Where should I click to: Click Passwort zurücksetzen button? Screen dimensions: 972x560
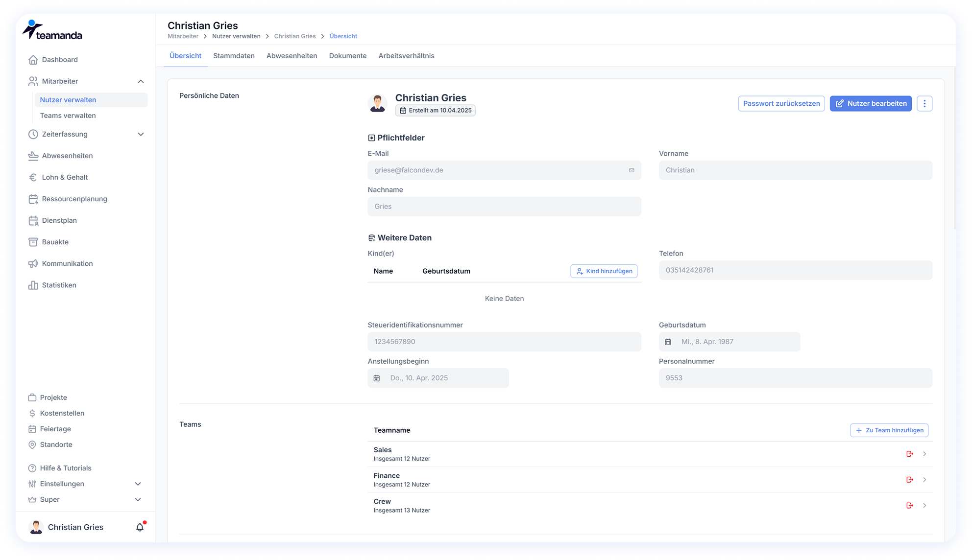[x=781, y=103]
